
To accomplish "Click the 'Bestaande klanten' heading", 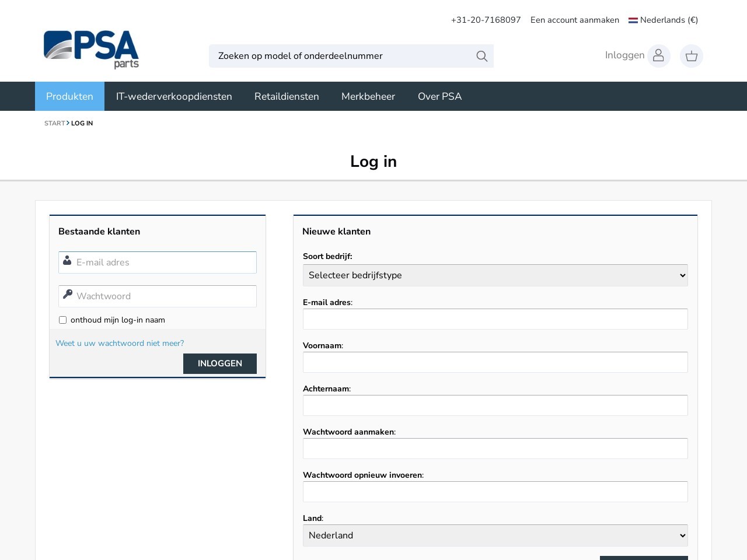I will point(99,232).
